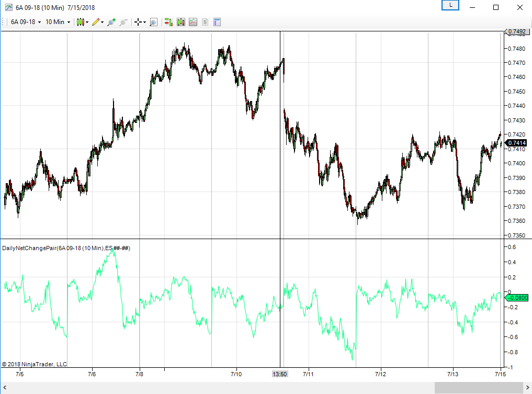
Task: Click the NinjaTrader chart window title icon
Action: (x=8, y=7)
